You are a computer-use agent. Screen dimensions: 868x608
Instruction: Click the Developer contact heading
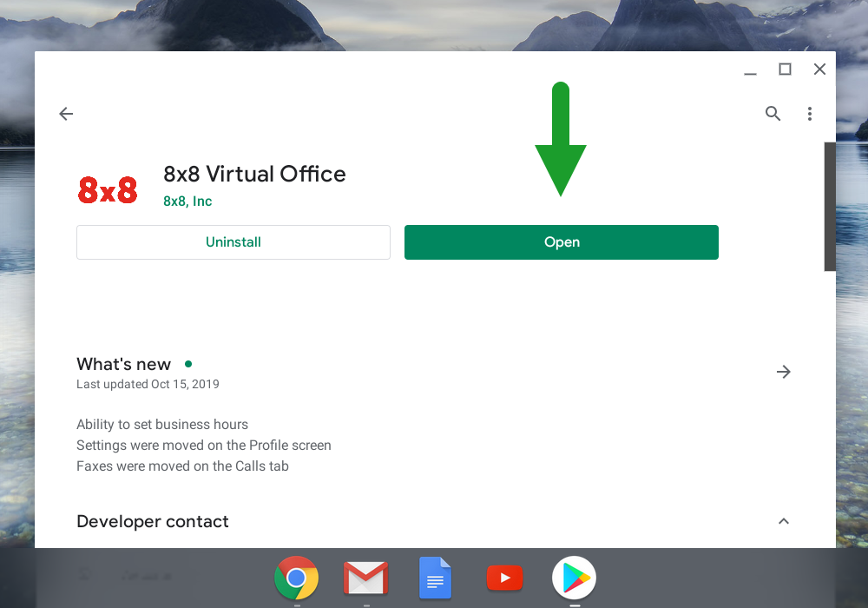coord(152,521)
